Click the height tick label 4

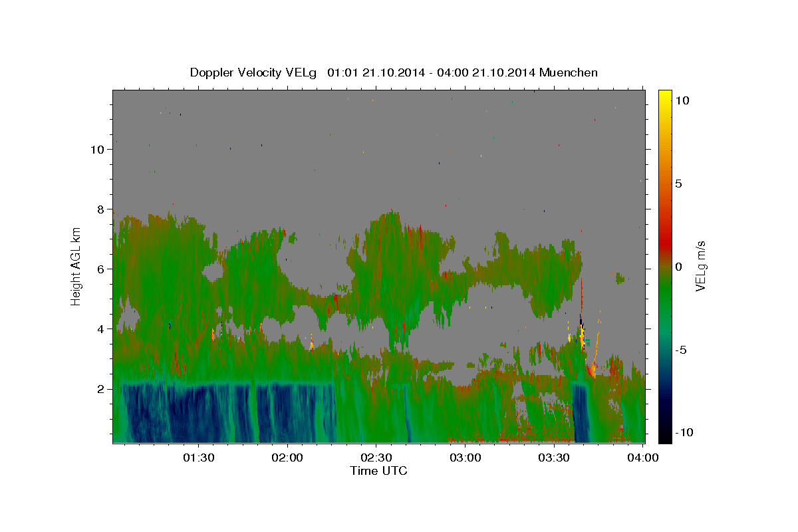click(101, 329)
